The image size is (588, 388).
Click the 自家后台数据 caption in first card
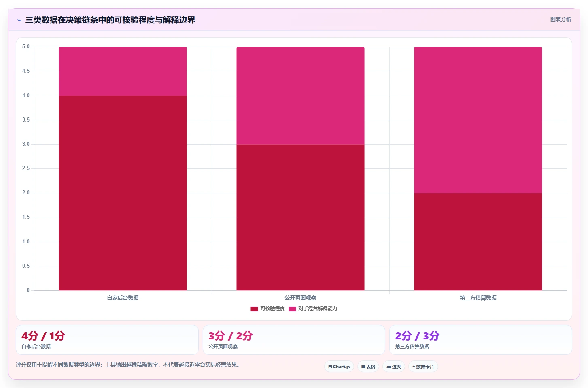click(x=36, y=347)
